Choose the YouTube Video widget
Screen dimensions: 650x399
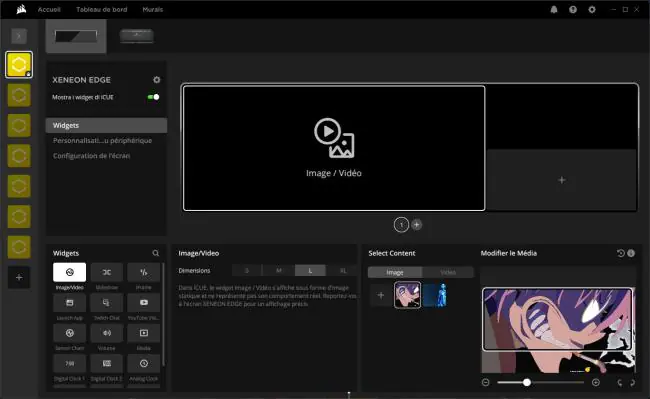pyautogui.click(x=143, y=303)
